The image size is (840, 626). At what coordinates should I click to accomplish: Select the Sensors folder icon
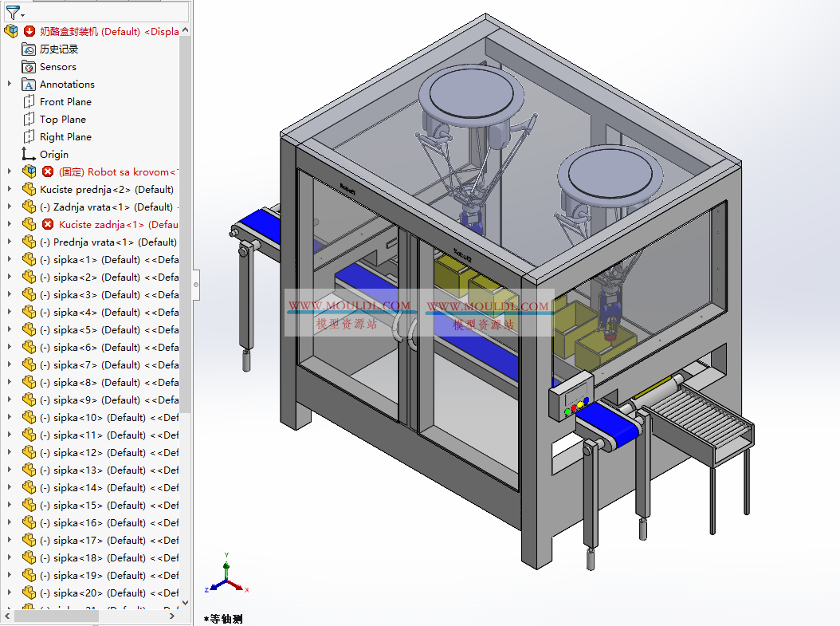(x=27, y=66)
